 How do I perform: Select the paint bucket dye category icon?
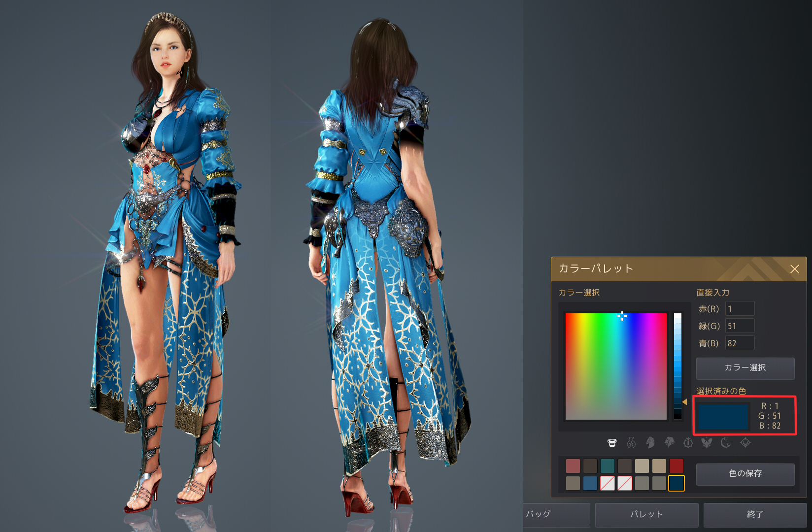612,443
